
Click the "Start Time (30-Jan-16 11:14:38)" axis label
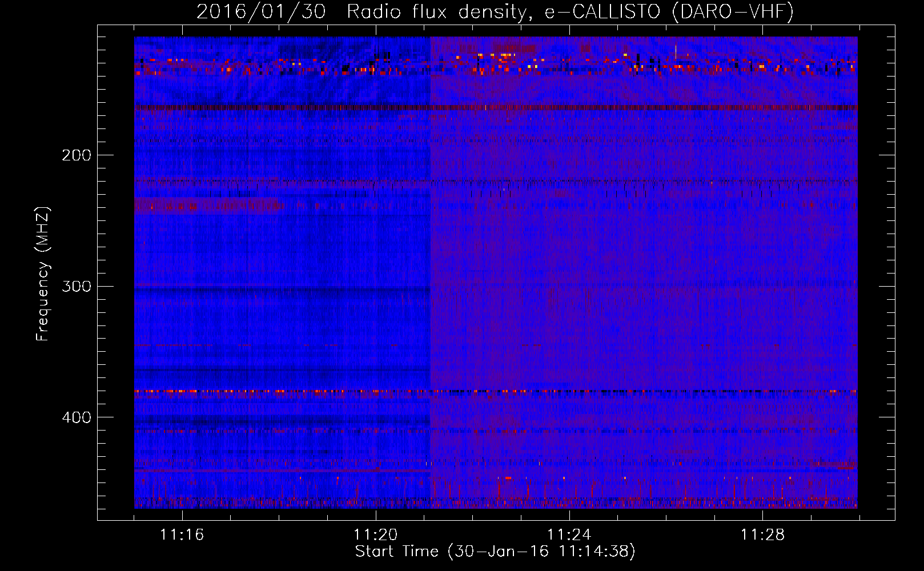pyautogui.click(x=495, y=552)
